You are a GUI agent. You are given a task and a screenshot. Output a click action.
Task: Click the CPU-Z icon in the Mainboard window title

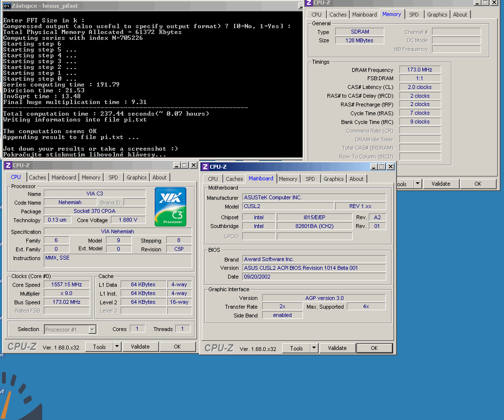pos(205,167)
